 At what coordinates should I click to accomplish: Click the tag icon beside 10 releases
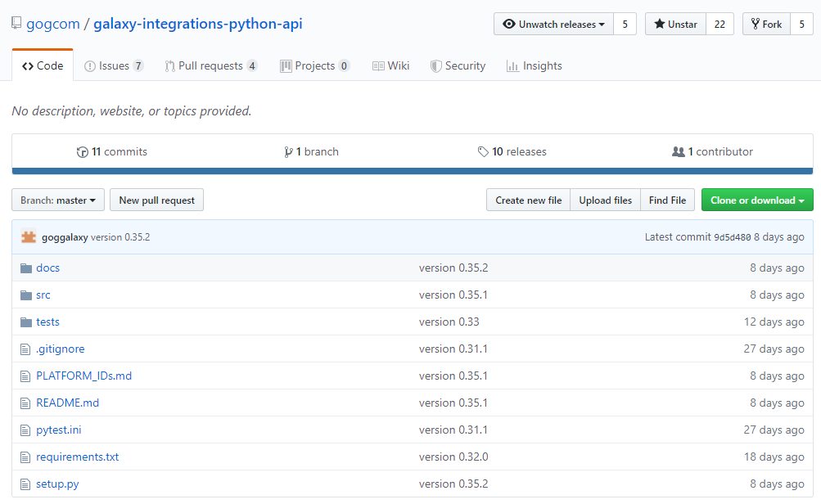(x=483, y=152)
